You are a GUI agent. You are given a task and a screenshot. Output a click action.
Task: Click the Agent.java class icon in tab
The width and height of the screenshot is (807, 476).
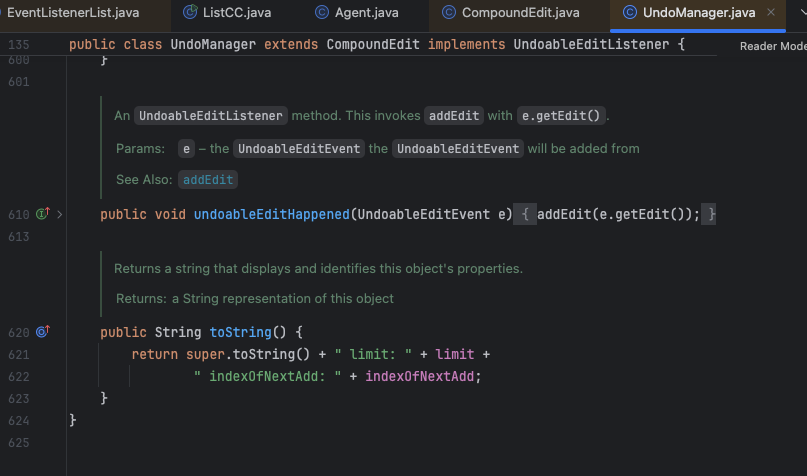(321, 13)
